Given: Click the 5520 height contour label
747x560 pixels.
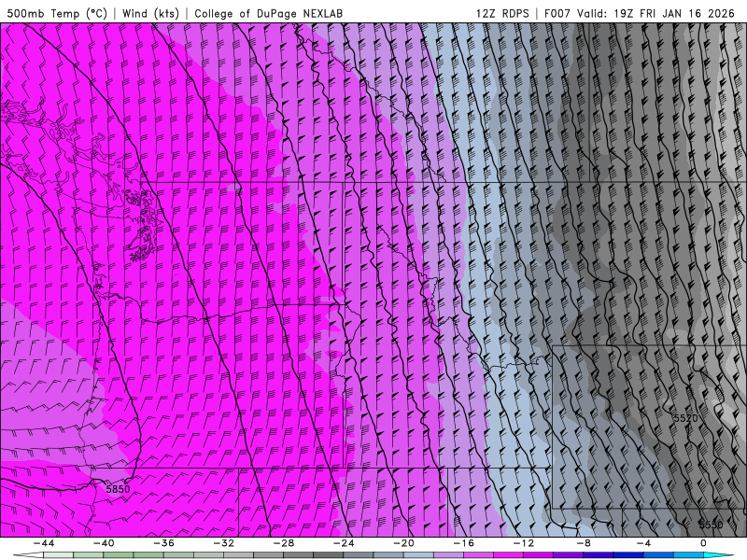Looking at the screenshot, I should [x=685, y=418].
